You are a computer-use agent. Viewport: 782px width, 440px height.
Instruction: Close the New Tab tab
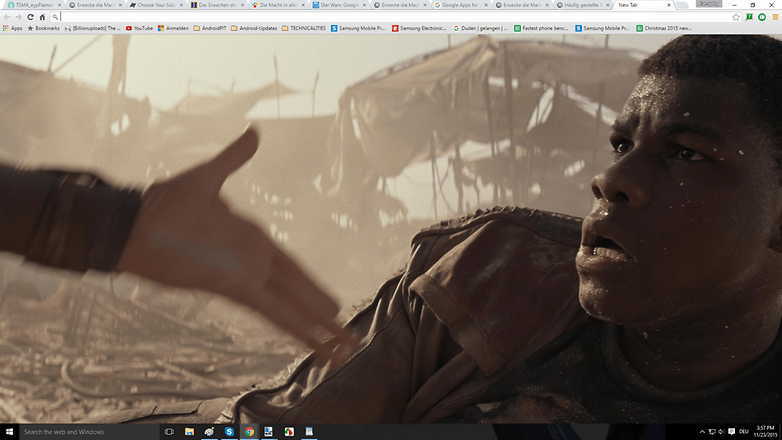click(x=669, y=5)
